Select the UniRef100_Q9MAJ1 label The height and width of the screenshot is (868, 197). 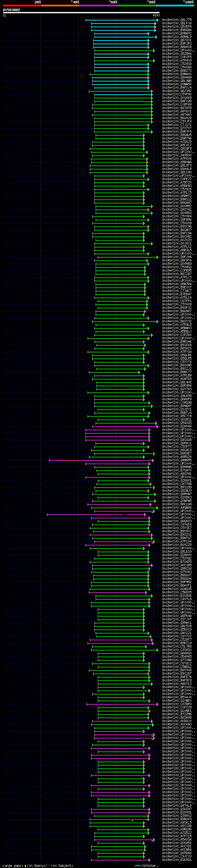177,443
